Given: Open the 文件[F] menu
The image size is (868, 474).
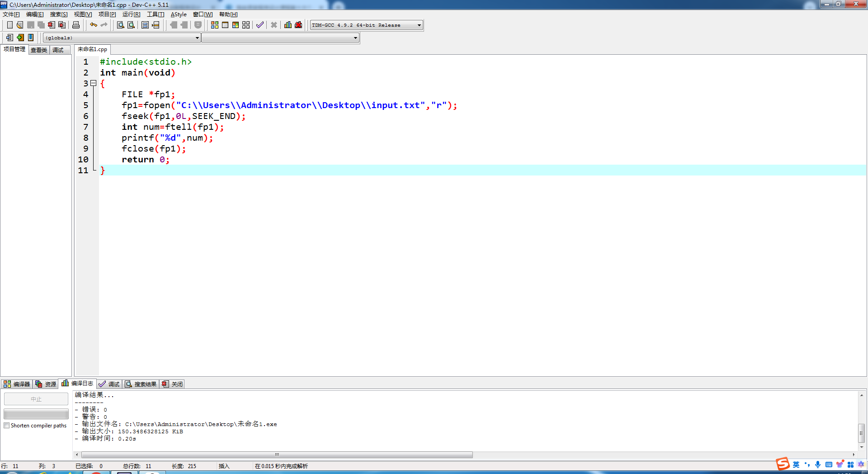Looking at the screenshot, I should pyautogui.click(x=11, y=14).
